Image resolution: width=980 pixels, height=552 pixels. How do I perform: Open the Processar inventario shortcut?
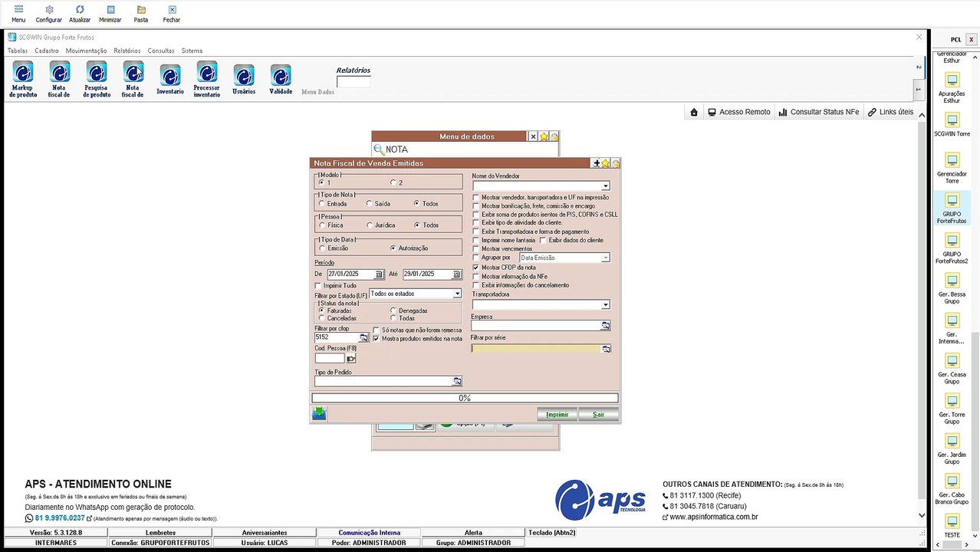point(207,80)
